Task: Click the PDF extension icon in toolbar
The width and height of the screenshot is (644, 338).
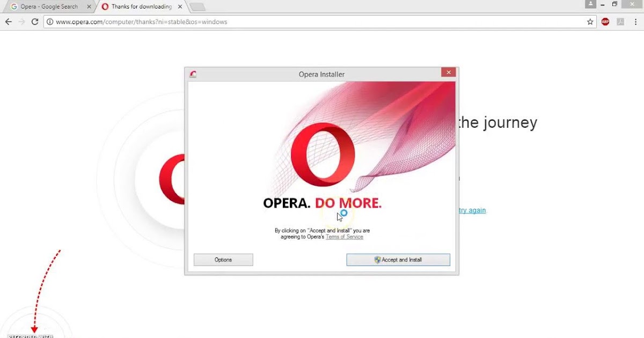Action: click(x=620, y=22)
